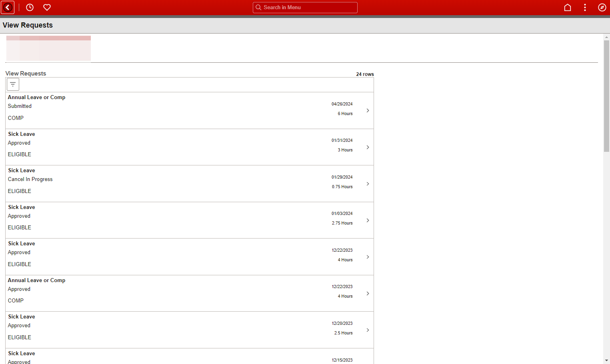Open the Favorites heart icon
Screen dimensions: 610x364
47,7
